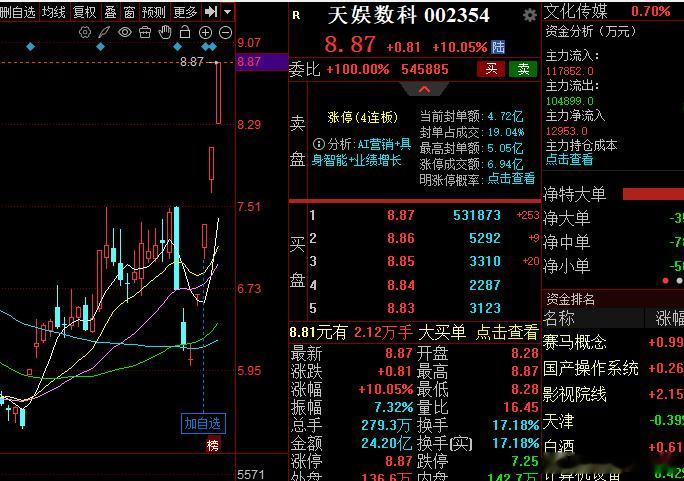Click 量比 16.45 value
Screen dimensions: 684x481
[x=521, y=407]
